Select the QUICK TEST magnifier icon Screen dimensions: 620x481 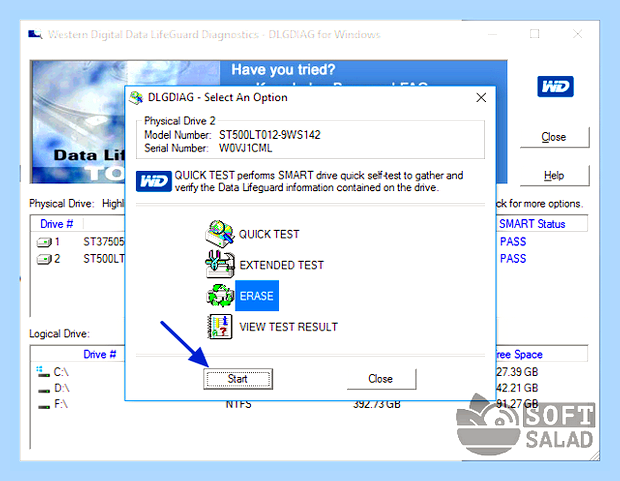point(219,234)
